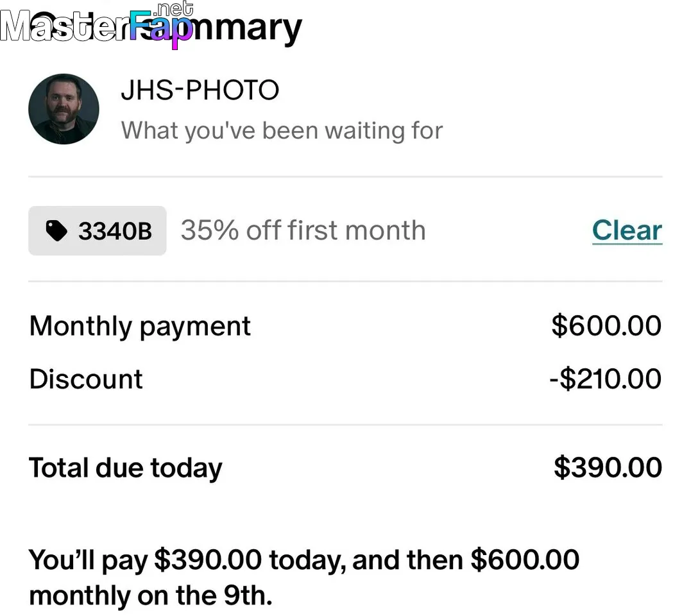Viewport: 691px width, 616px height.
Task: Select the 3340B promo code chip
Action: [98, 231]
